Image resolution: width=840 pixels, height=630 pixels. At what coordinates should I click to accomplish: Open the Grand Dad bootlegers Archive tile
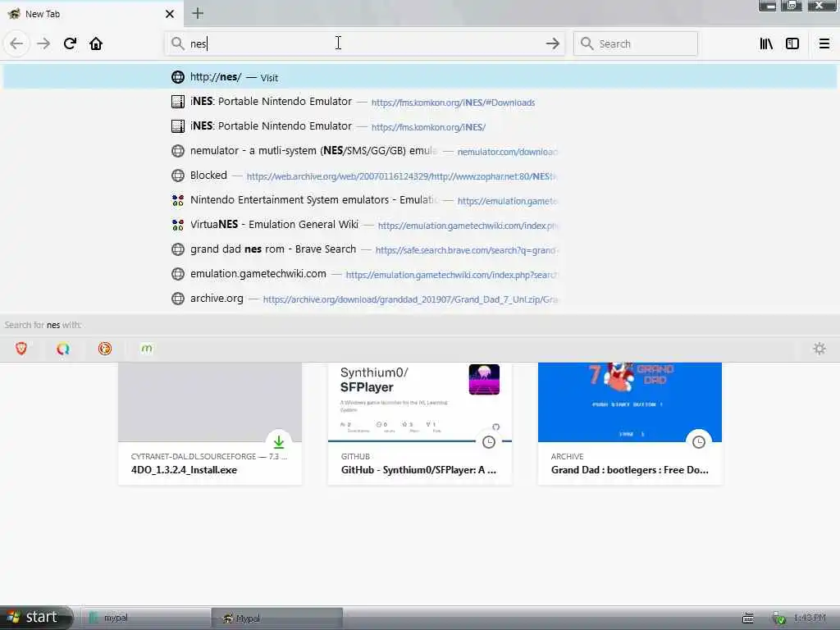[x=630, y=423]
